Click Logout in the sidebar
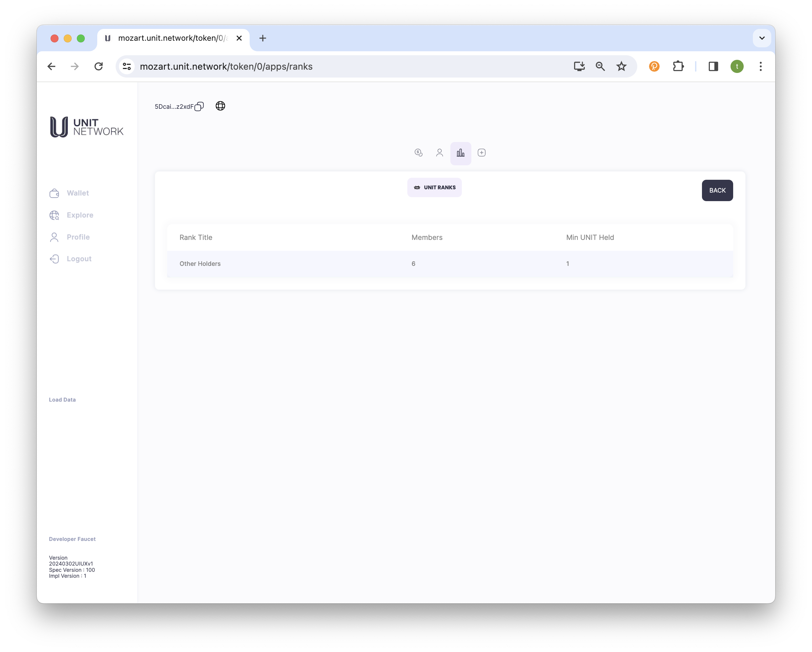812x652 pixels. [79, 259]
